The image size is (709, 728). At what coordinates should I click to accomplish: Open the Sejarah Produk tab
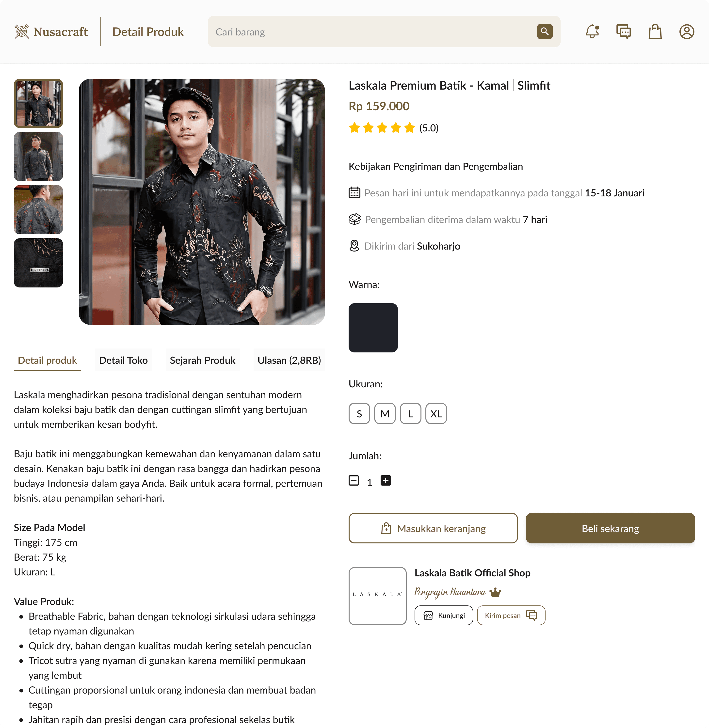point(203,360)
